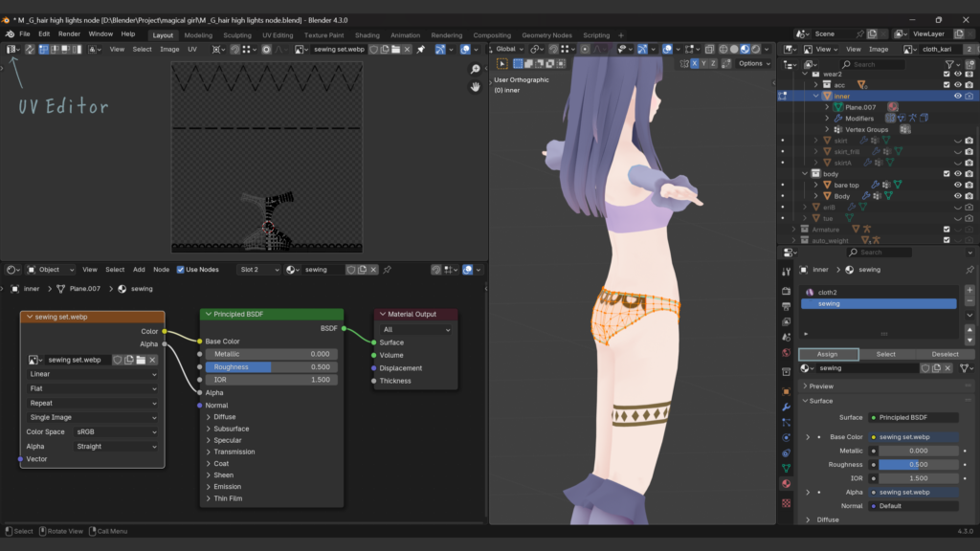
Task: Expand the Preview panel in material properties
Action: (x=821, y=386)
